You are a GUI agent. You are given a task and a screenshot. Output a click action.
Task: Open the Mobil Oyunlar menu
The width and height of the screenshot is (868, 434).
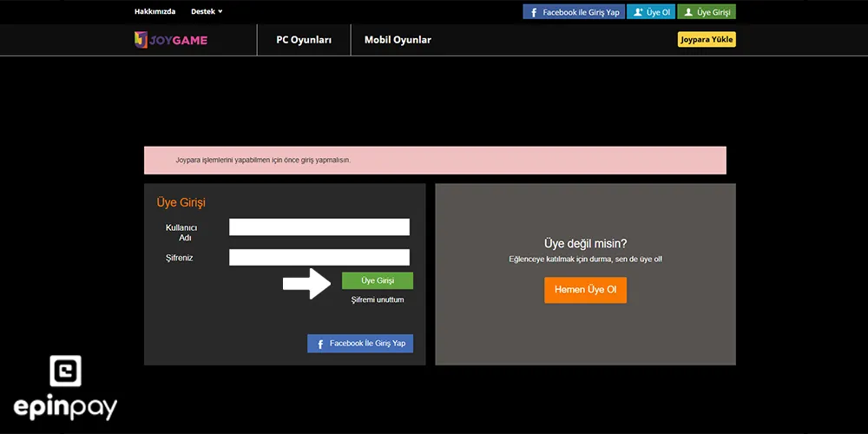point(398,40)
